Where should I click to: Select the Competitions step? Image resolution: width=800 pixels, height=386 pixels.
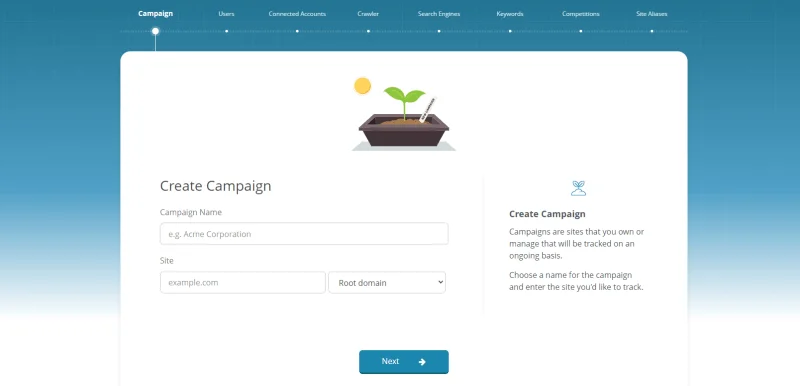pos(581,14)
